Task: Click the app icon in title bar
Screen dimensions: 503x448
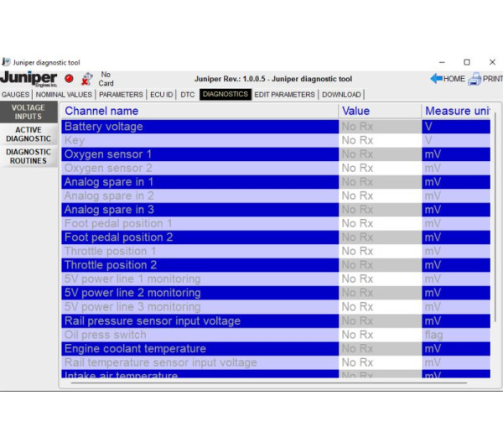Action: [7, 62]
